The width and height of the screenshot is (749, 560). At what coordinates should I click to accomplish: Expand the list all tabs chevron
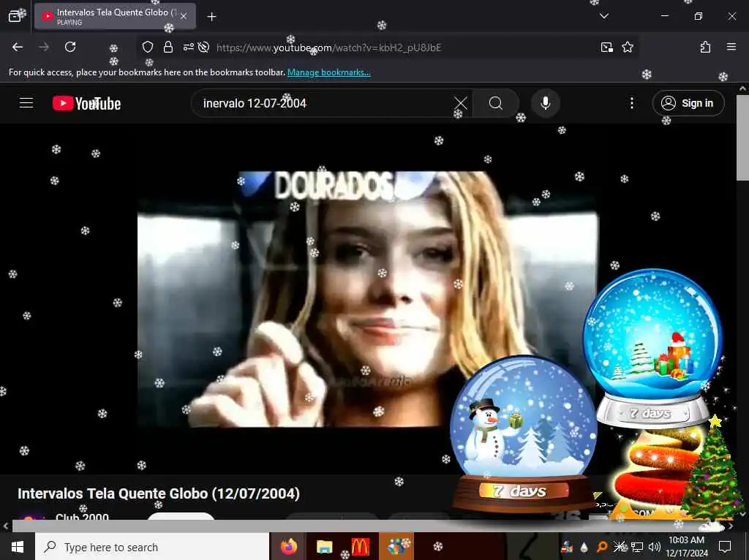[603, 16]
